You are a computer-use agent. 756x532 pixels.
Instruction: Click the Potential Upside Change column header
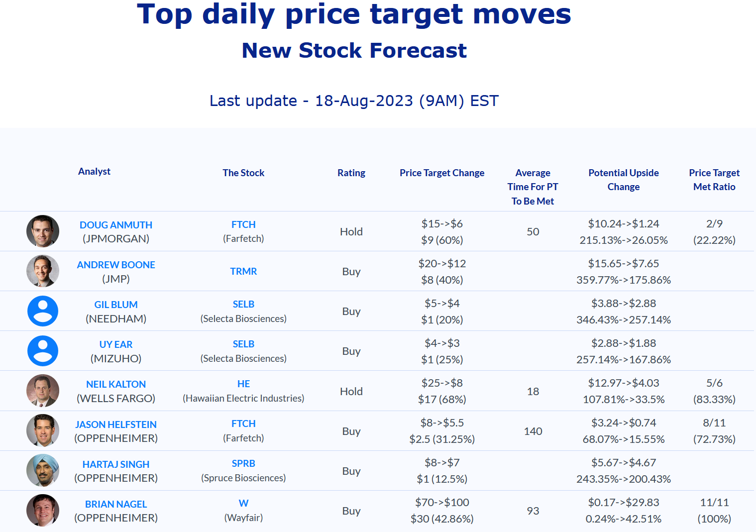624,180
